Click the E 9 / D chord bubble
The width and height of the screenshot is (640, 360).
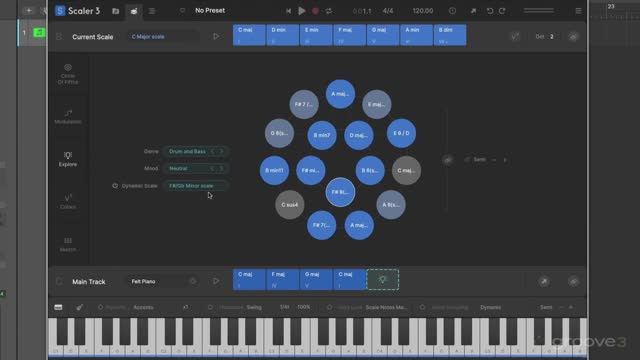tap(401, 133)
